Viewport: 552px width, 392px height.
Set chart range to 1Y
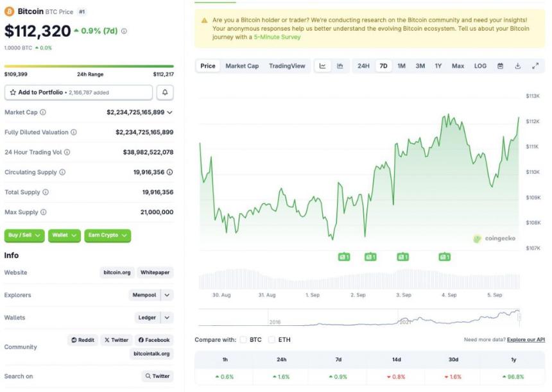pos(438,66)
